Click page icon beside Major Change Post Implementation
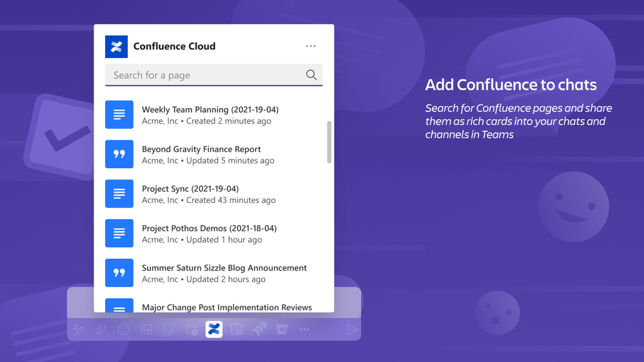The width and height of the screenshot is (644, 362). point(119,305)
